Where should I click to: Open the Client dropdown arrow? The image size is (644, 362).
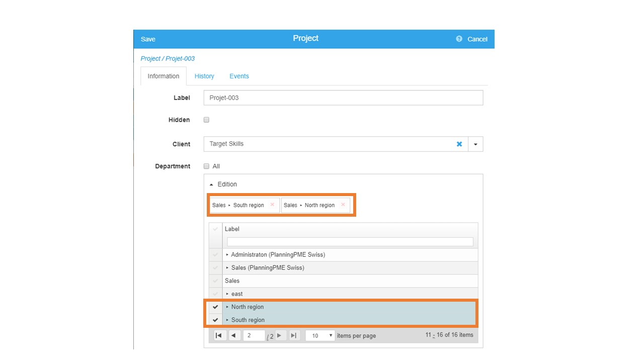(475, 144)
